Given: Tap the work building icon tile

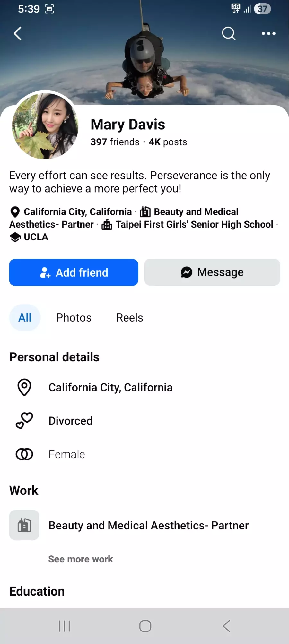Looking at the screenshot, I should (24, 525).
